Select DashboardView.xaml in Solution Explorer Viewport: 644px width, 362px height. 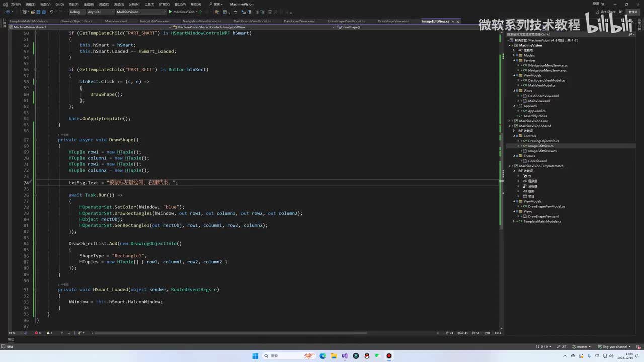[543, 96]
